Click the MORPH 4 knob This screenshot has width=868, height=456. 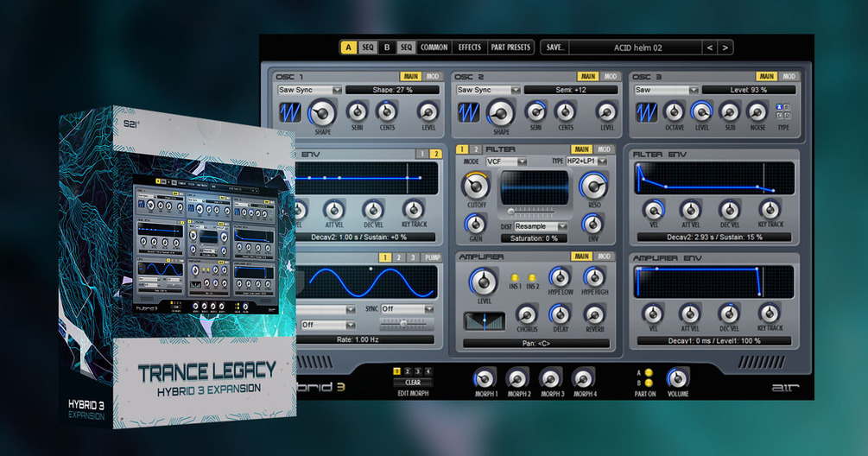(x=584, y=379)
